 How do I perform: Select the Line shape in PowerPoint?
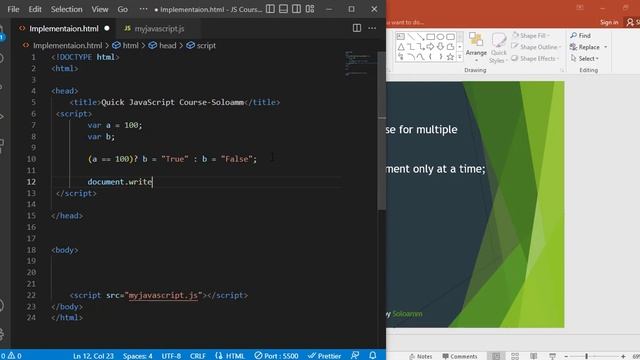pos(411,37)
